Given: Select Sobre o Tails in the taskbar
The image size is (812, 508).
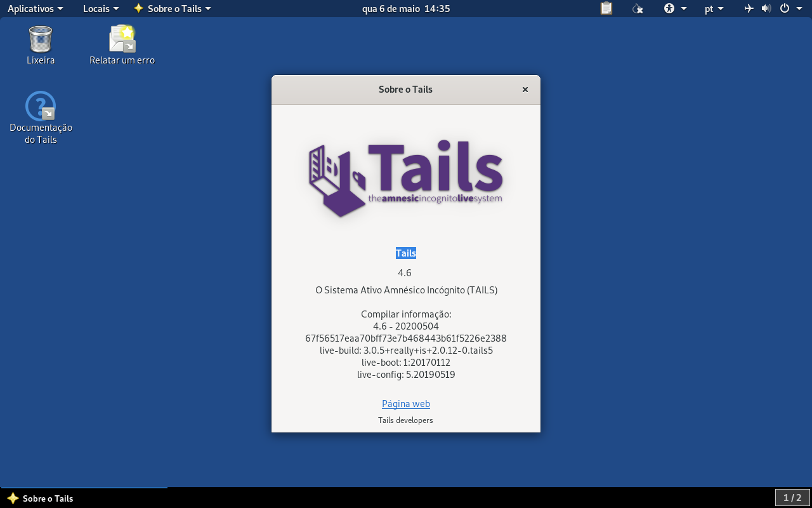Looking at the screenshot, I should [41, 498].
